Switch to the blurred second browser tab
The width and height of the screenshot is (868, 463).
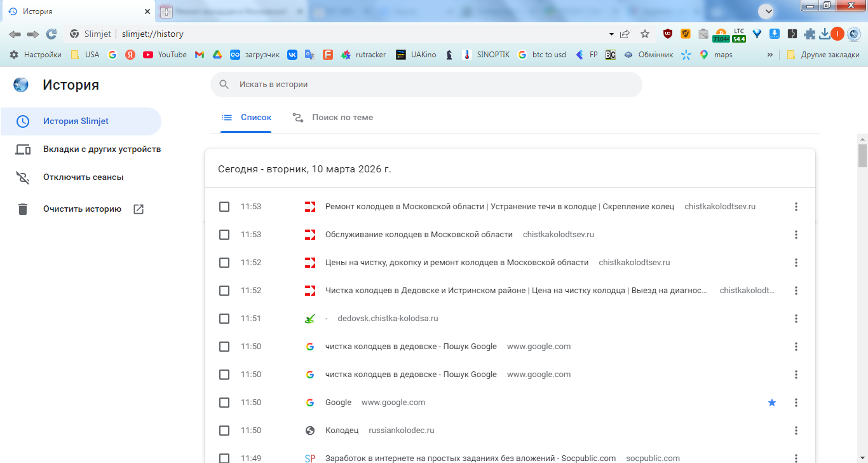232,11
